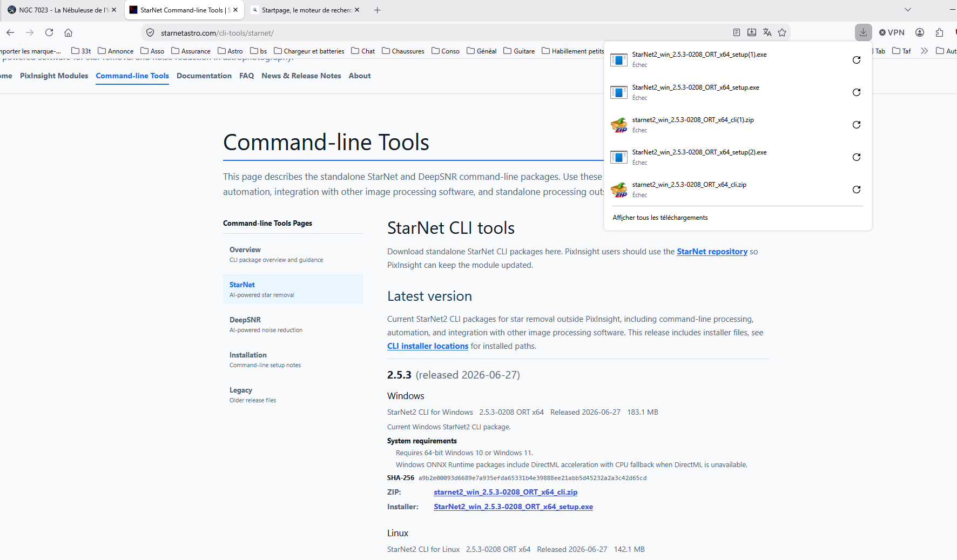Retry download of starnet2_win_2.5.3-0208_ORT_x64_cli.zip
The height and width of the screenshot is (560, 957).
[857, 190]
